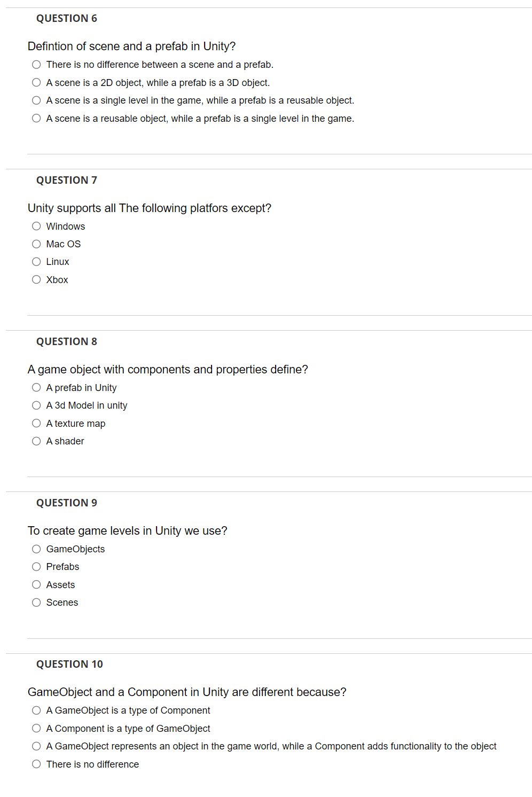Pick 'A shader' as the answer

coord(36,441)
